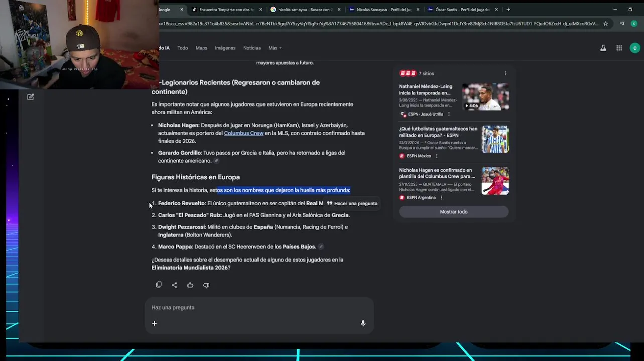Select the 'Noticias' search filter
Screen dimensions: 644x361
tap(252, 48)
